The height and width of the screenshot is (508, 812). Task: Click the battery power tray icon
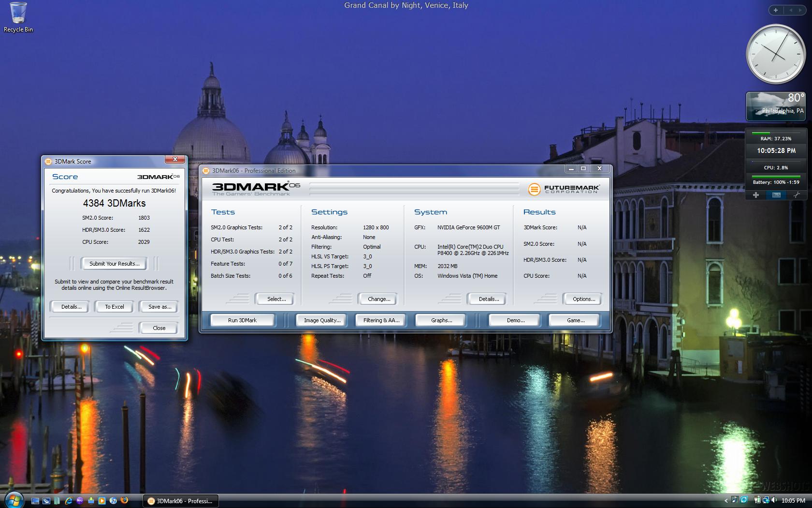point(757,500)
